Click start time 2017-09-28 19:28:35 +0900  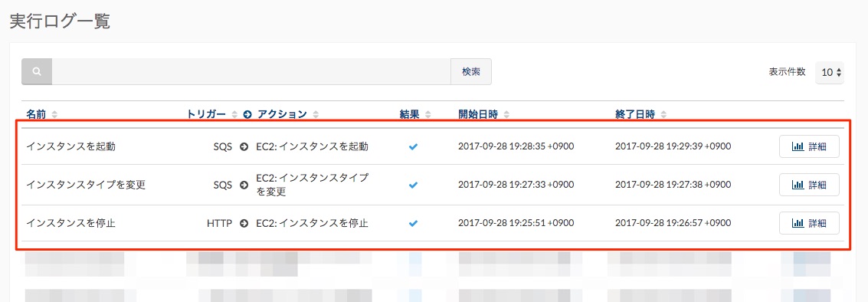pyautogui.click(x=516, y=147)
